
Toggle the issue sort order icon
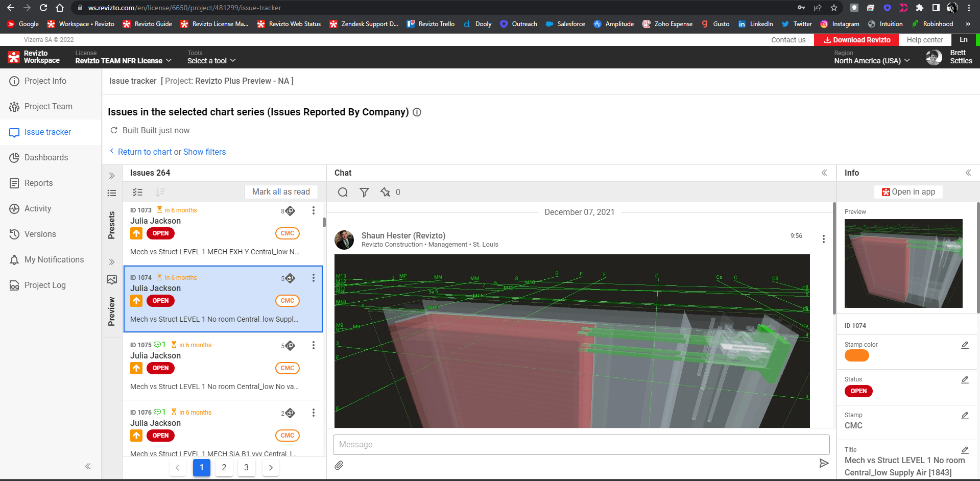pos(160,192)
